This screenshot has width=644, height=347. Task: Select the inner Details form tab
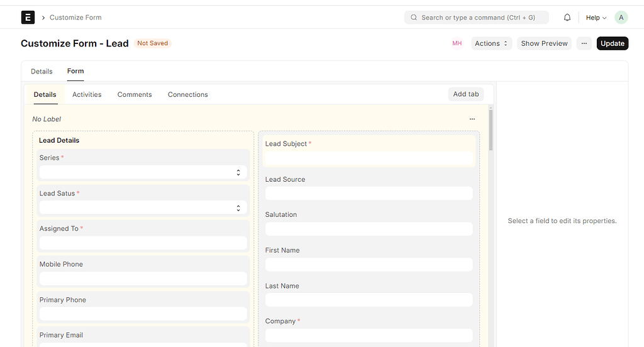click(x=45, y=94)
